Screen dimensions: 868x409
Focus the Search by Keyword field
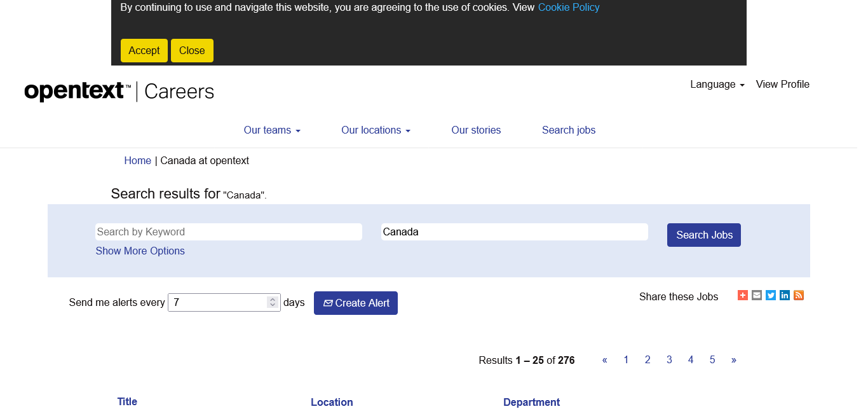coord(229,232)
